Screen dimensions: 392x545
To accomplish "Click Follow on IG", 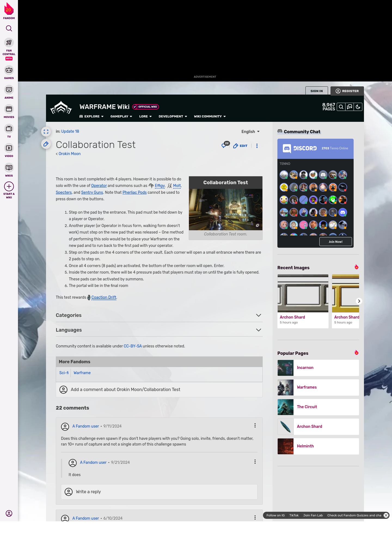I will [x=275, y=515].
